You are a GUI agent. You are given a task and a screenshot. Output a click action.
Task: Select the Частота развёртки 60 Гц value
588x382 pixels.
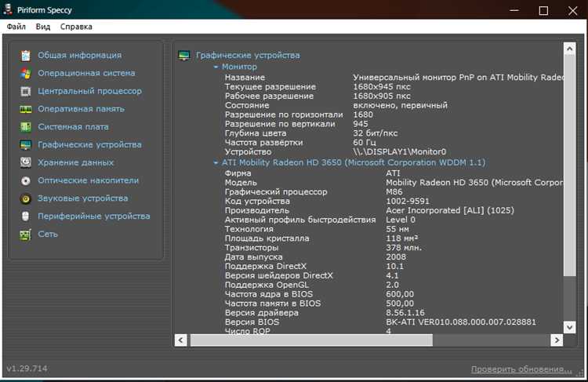click(x=364, y=143)
